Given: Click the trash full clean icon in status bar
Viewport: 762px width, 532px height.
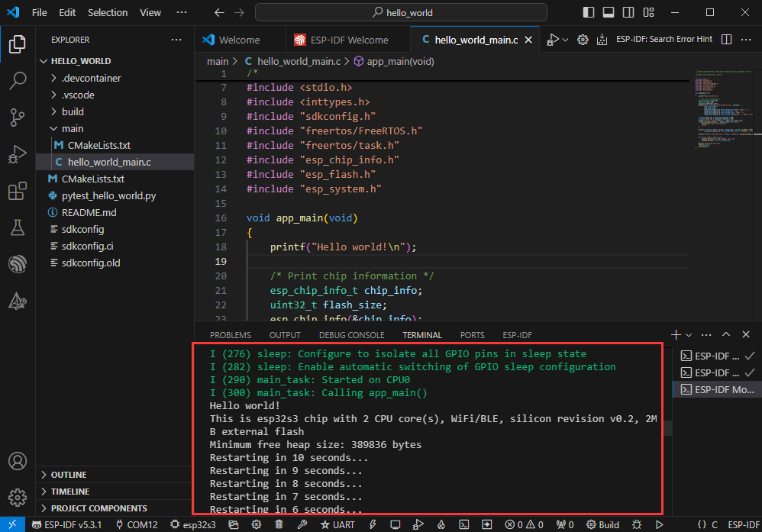Looking at the screenshot, I should click(279, 525).
